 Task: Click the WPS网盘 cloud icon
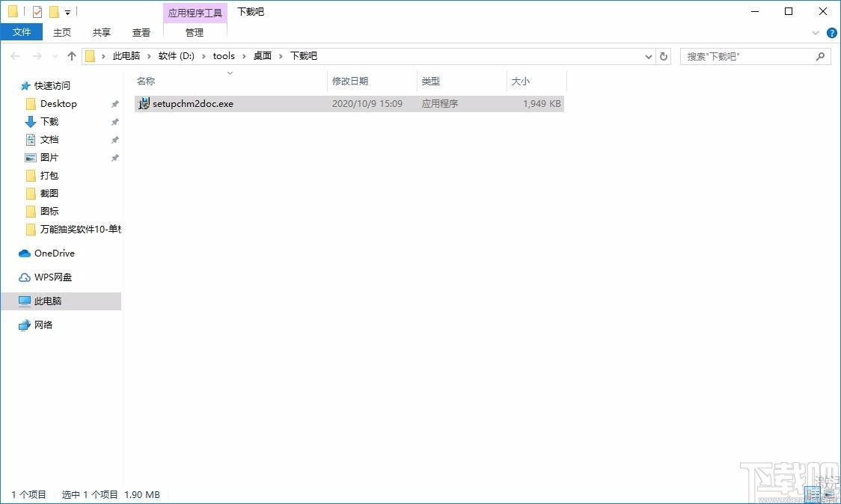pos(25,277)
